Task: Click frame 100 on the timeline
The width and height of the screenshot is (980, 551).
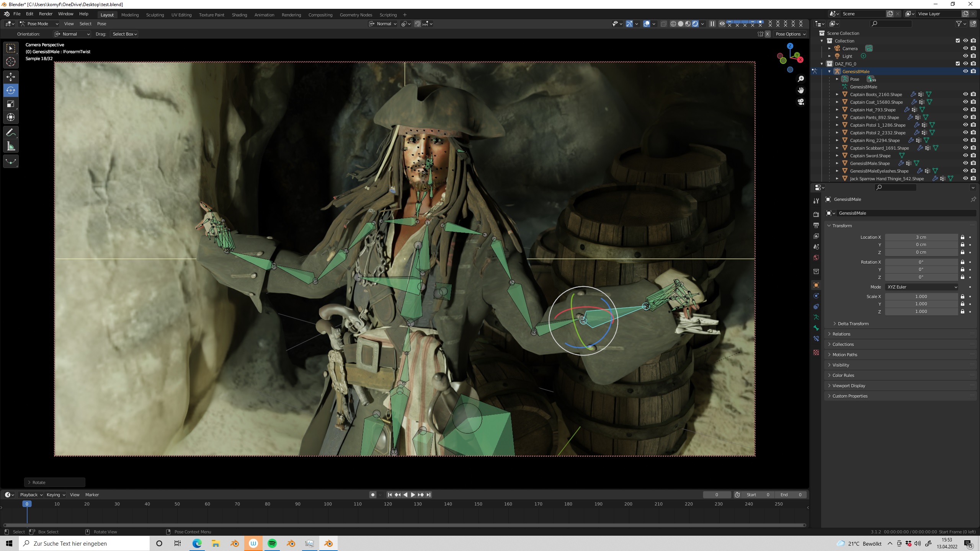Action: pyautogui.click(x=328, y=504)
